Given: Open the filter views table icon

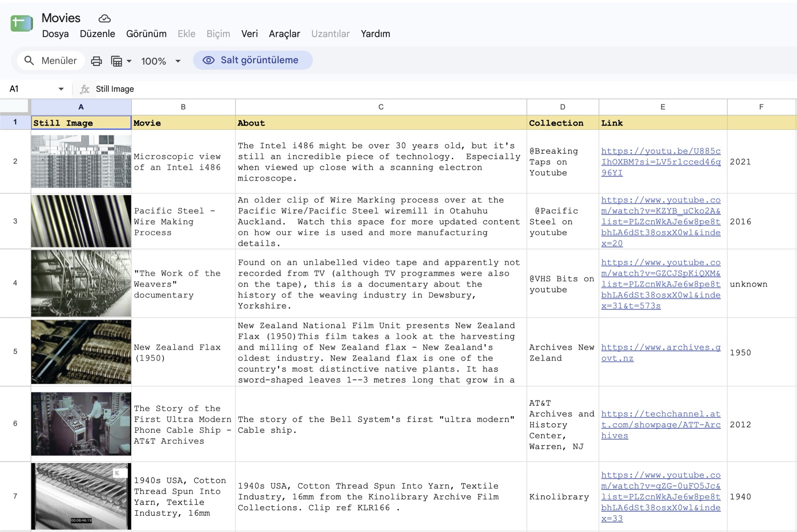Looking at the screenshot, I should coord(116,61).
